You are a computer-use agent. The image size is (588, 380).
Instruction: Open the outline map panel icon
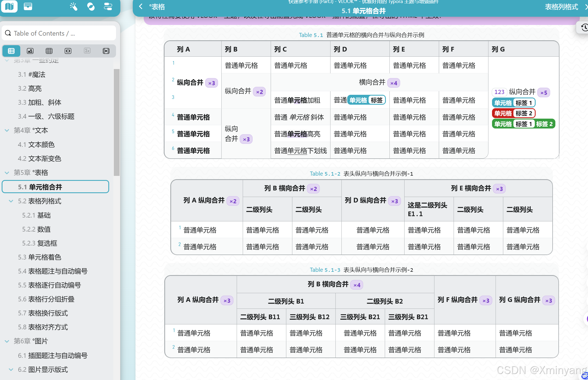9,6
